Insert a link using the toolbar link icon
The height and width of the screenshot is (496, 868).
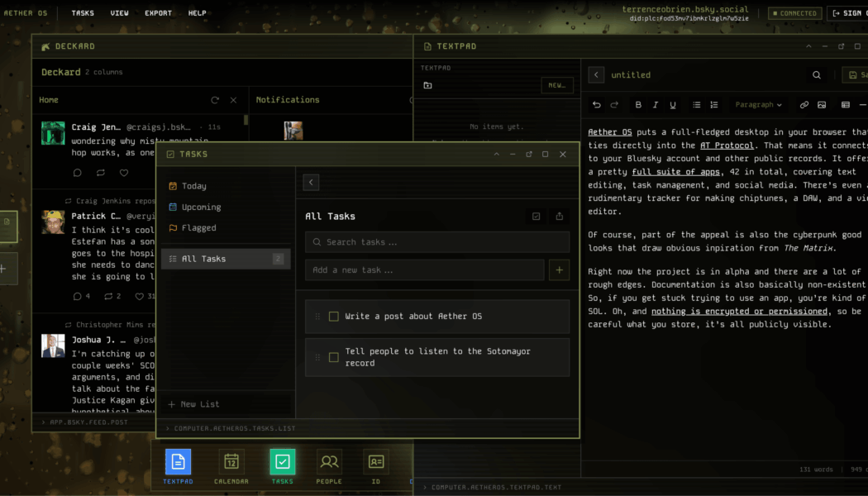[x=803, y=105]
